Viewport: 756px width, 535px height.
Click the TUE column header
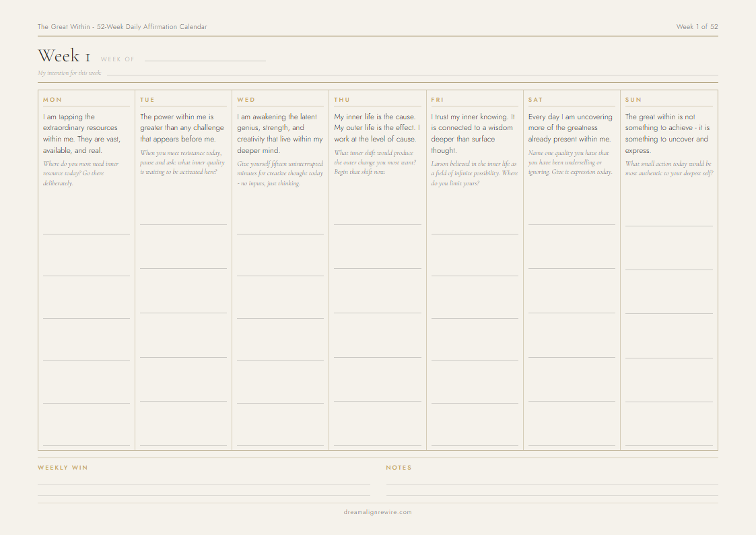[147, 99]
